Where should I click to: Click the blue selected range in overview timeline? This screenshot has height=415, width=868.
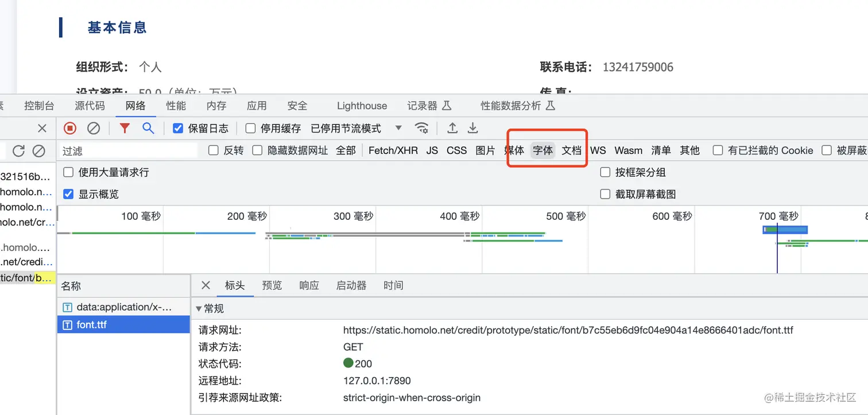785,230
